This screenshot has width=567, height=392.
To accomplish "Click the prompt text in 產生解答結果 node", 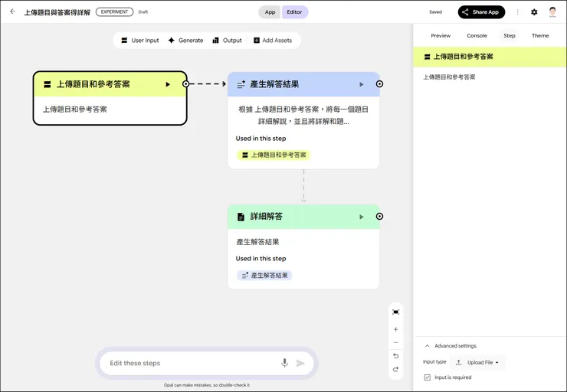I will tap(303, 116).
